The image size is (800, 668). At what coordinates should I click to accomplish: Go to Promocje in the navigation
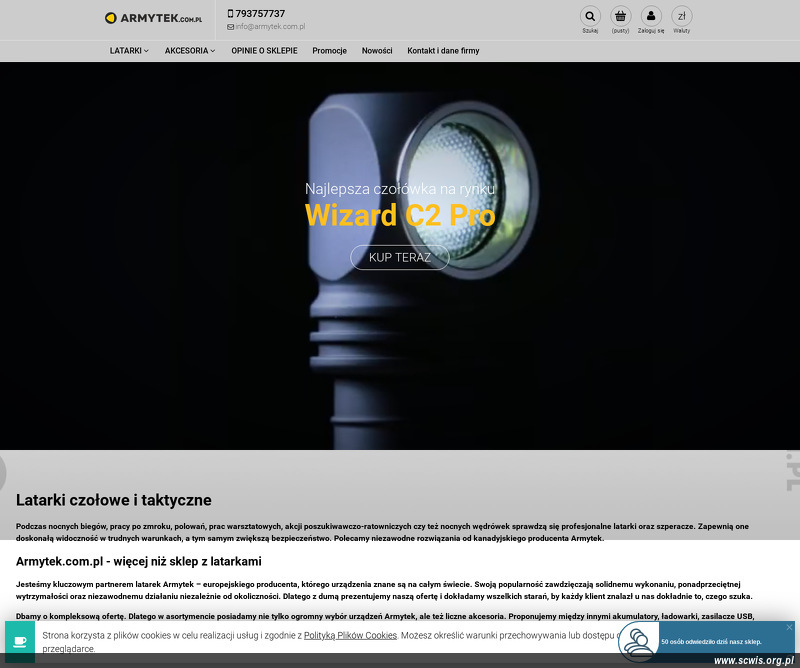point(330,51)
